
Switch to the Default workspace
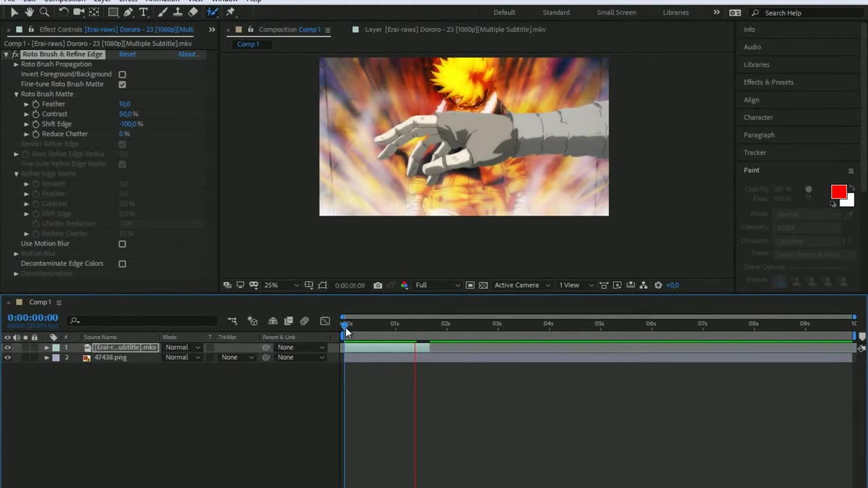click(505, 13)
